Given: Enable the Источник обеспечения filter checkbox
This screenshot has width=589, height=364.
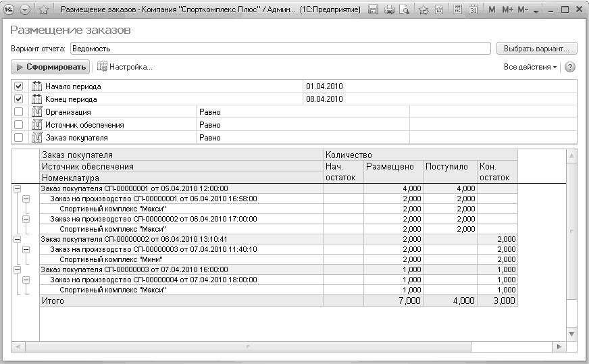Looking at the screenshot, I should pos(18,124).
